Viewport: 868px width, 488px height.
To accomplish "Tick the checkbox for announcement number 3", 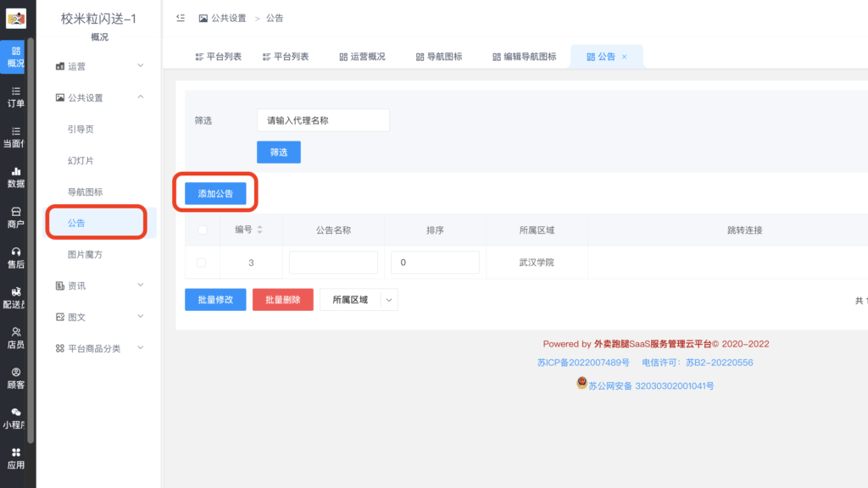I will (x=201, y=262).
